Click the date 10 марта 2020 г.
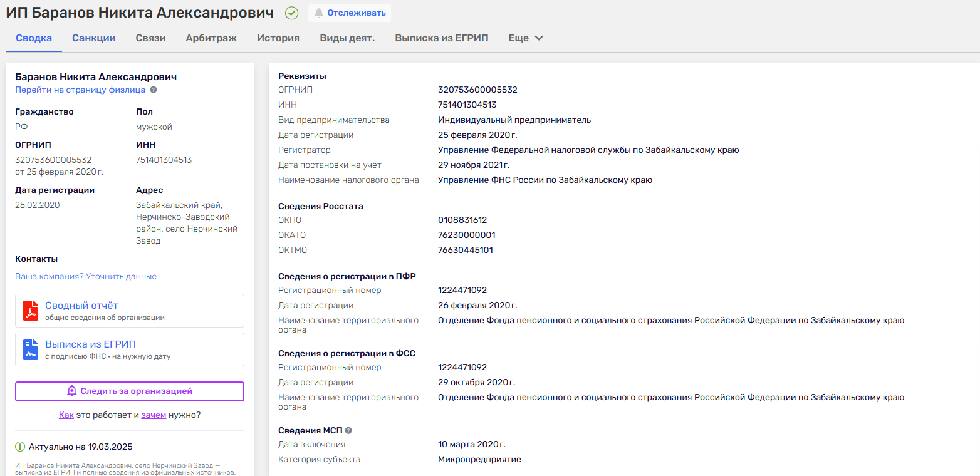This screenshot has height=476, width=980. 472,445
